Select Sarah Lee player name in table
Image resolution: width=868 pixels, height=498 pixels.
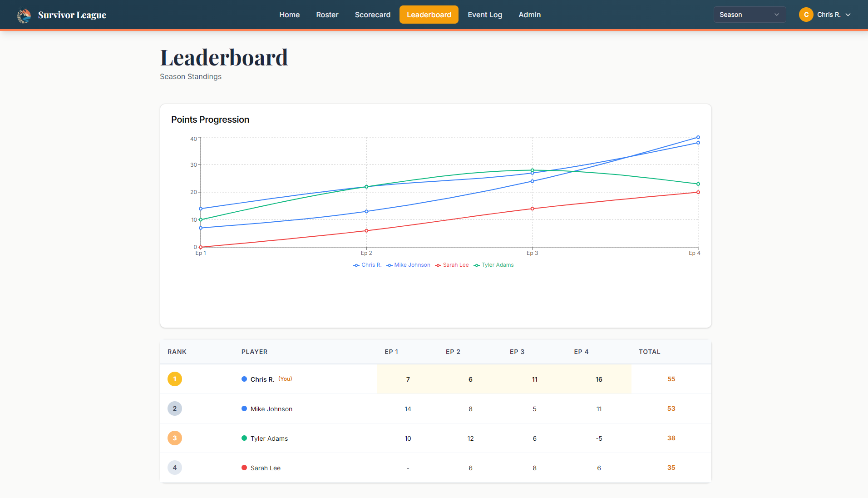coord(266,468)
